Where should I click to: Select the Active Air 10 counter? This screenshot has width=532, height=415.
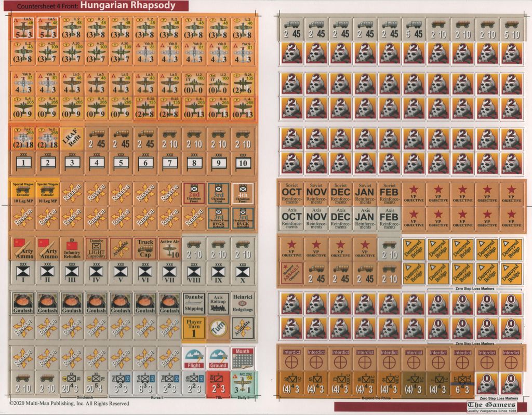coord(170,248)
